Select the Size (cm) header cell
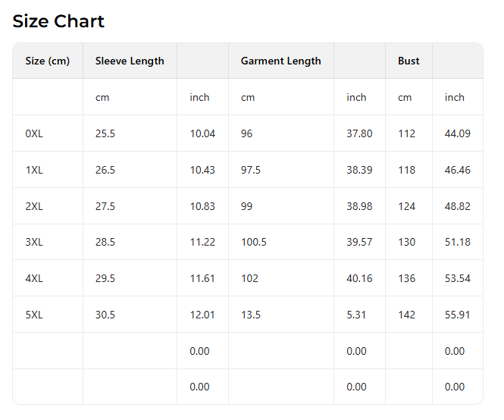 48,61
